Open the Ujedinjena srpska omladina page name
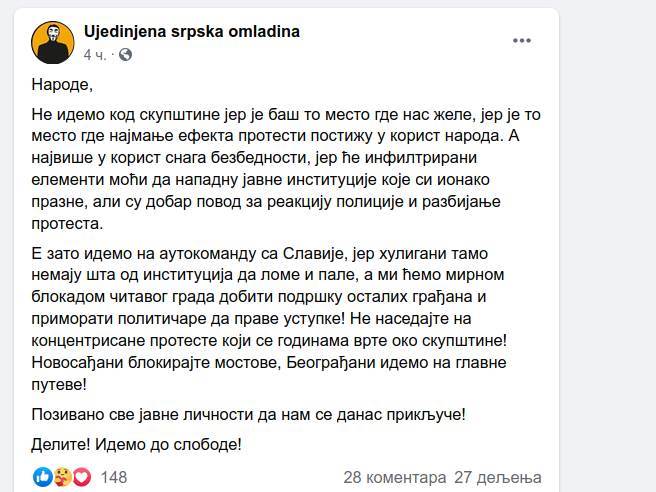Image resolution: width=656 pixels, height=492 pixels. coord(191,32)
